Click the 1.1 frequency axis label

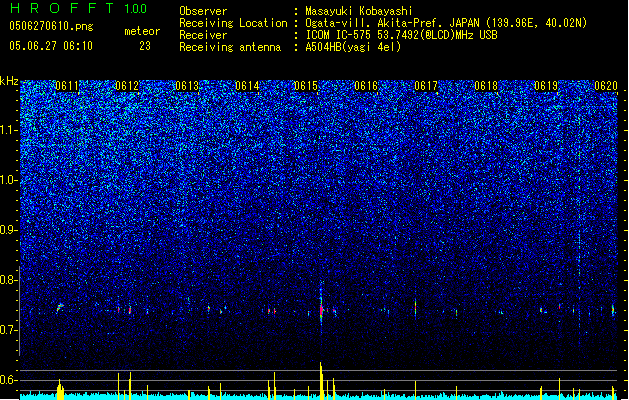point(8,130)
